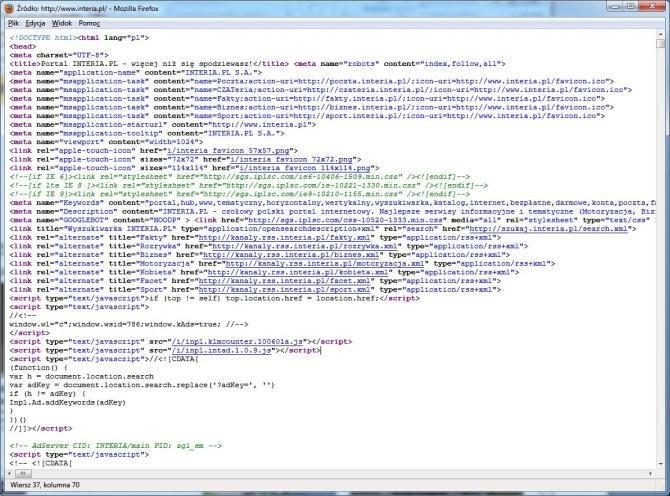Open the i/interia_favicon_57x57.png link
The height and width of the screenshot is (496, 670).
click(228, 151)
